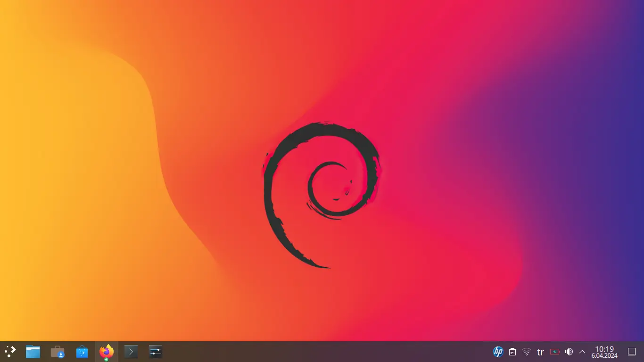Open the battery and power status
644x362 pixels.
tap(555, 352)
